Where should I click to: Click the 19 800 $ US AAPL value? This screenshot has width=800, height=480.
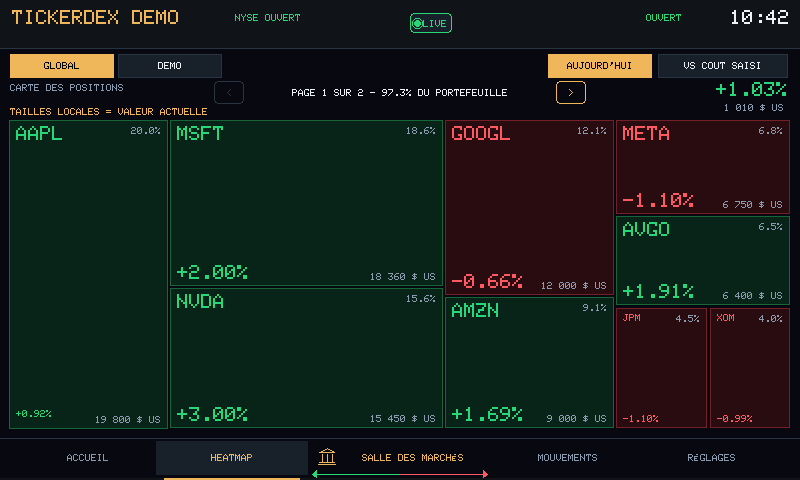click(128, 419)
